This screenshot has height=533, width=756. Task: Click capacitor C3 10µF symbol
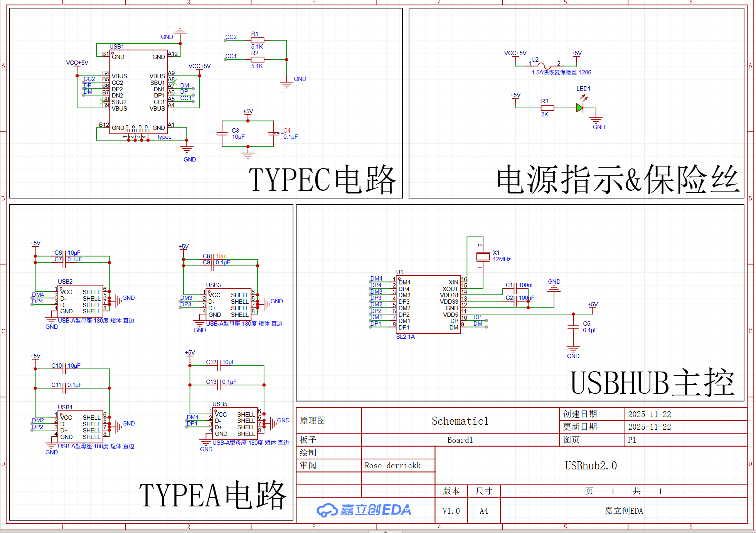[222, 134]
